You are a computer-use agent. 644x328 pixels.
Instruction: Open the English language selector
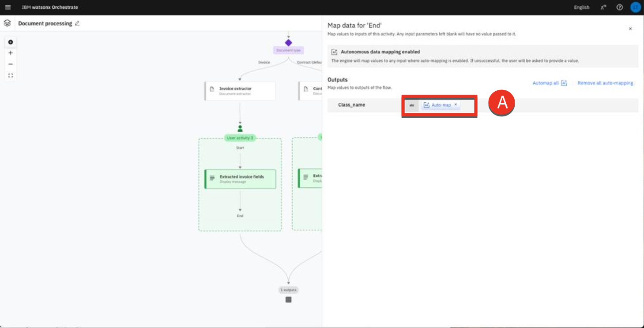581,7
